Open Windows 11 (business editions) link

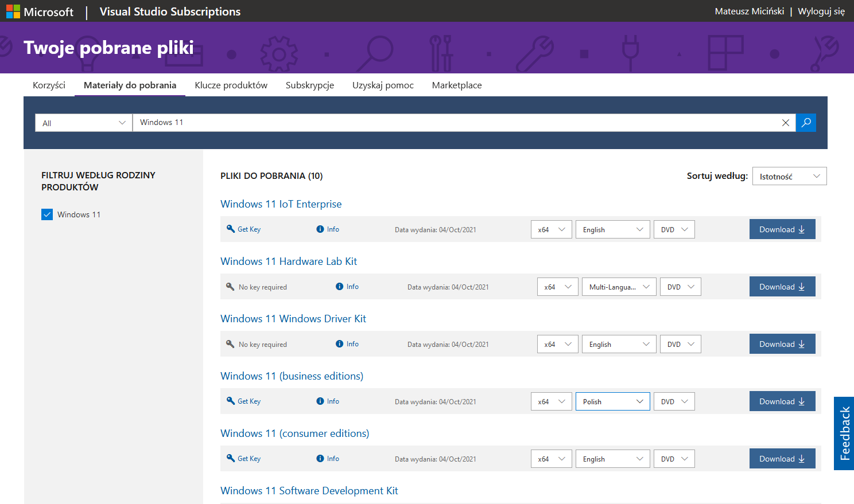pyautogui.click(x=292, y=376)
